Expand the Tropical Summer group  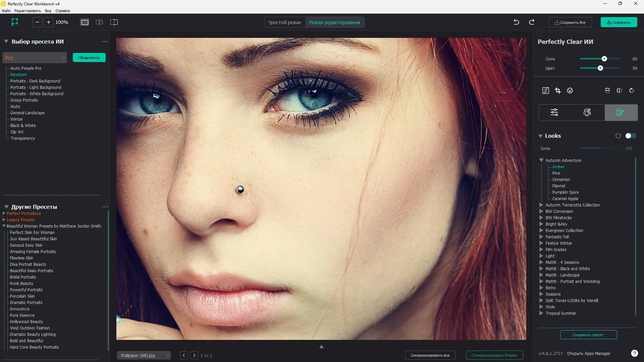click(x=541, y=313)
